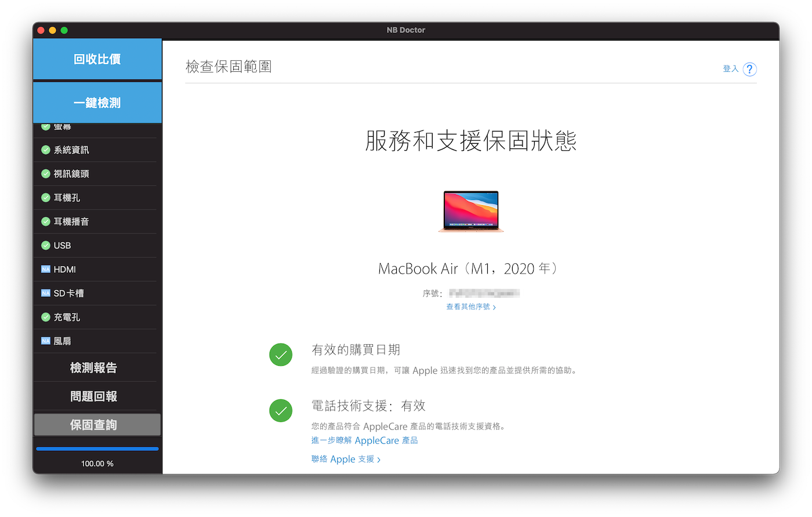
Task: Click the NA badge beside SD卡槽
Action: pos(46,293)
